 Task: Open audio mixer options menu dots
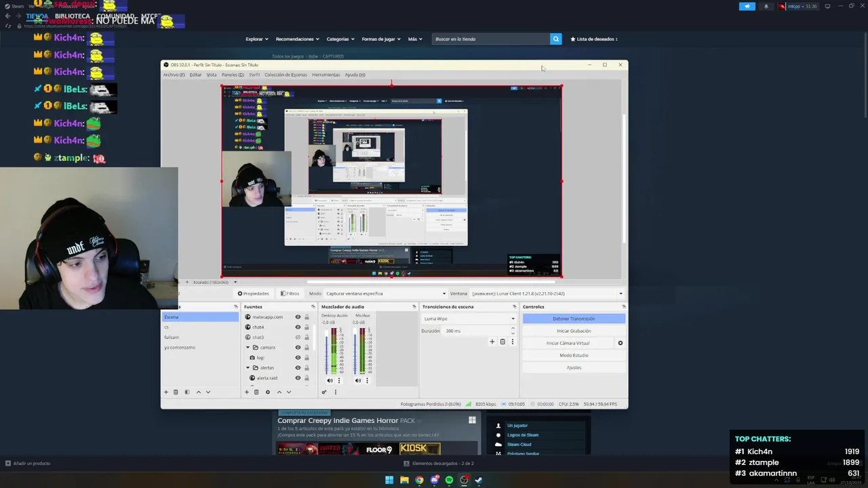pos(335,392)
